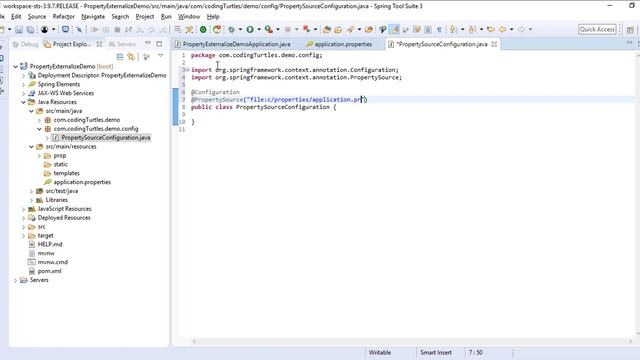640x360 pixels.
Task: Select Spring Elements node
Action: click(x=59, y=84)
